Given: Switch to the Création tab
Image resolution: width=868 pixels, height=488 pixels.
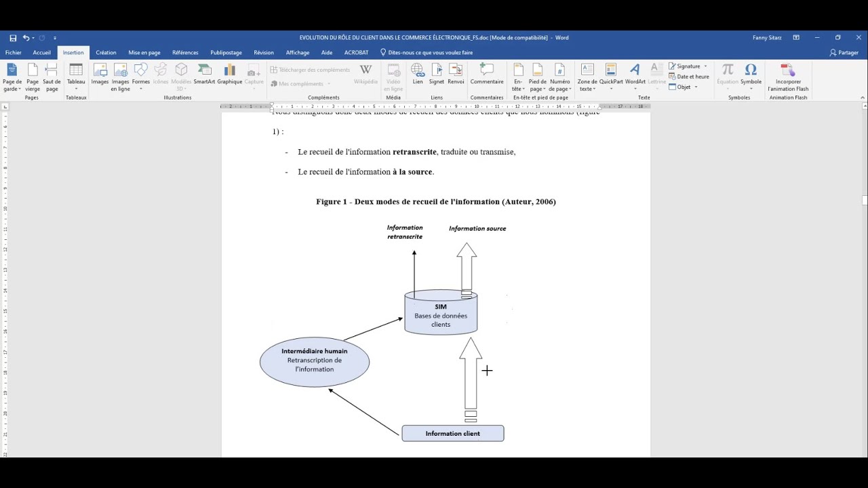Looking at the screenshot, I should point(106,53).
